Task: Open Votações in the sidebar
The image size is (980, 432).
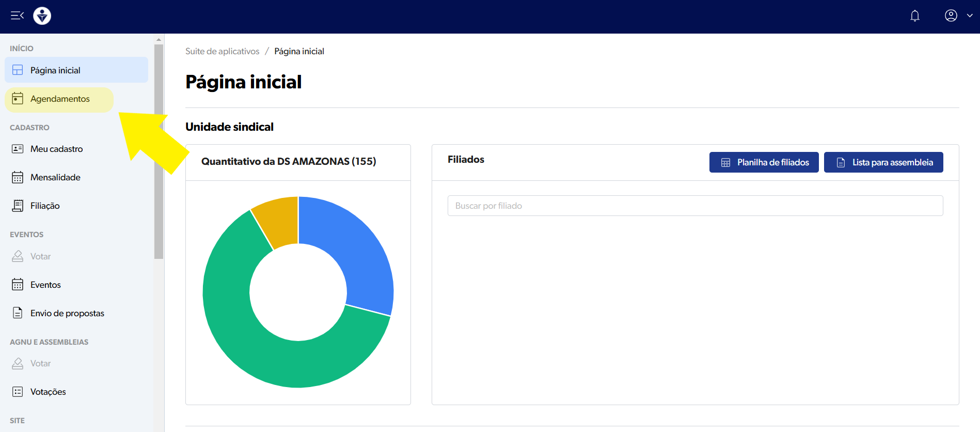Action: pyautogui.click(x=48, y=392)
